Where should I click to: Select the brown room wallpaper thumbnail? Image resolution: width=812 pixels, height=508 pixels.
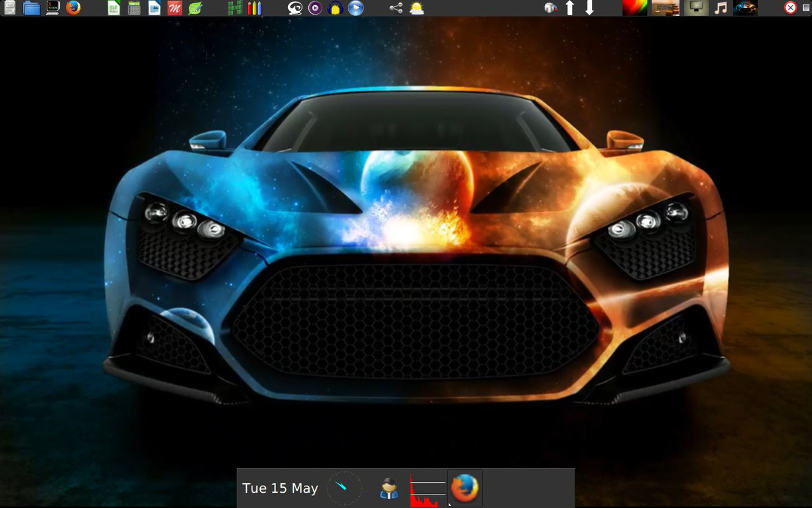point(665,8)
